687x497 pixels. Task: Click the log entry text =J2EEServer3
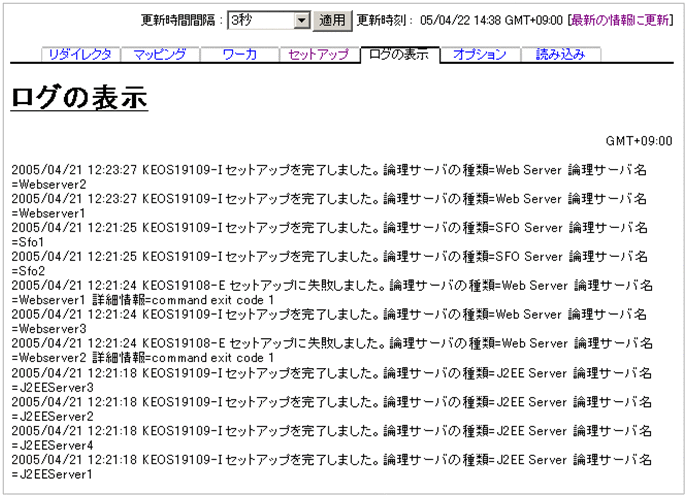(x=53, y=387)
